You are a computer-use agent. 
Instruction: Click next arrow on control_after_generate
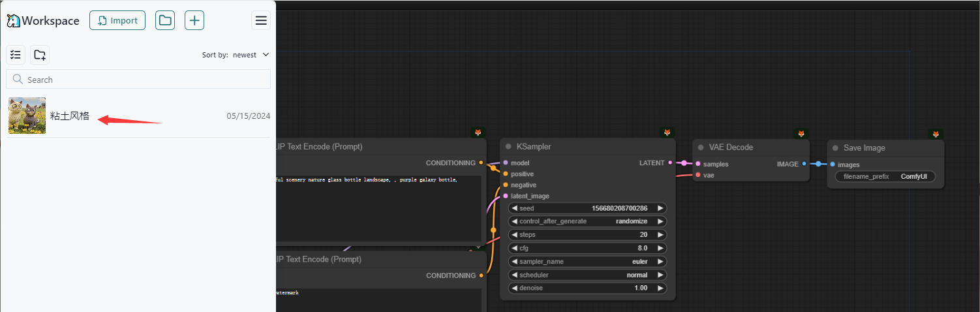(660, 221)
